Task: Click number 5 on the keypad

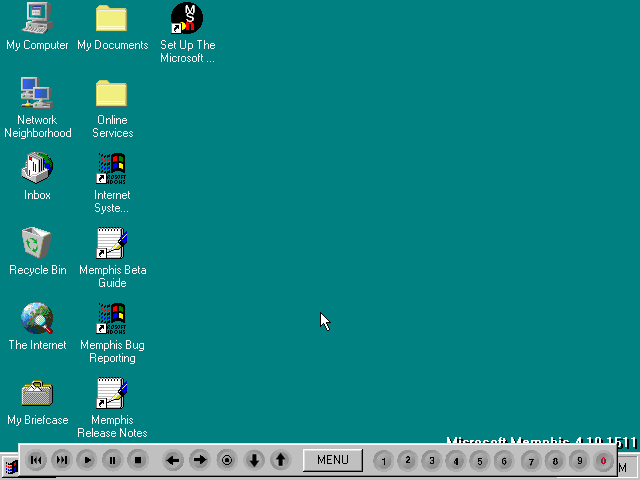Action: tap(480, 461)
